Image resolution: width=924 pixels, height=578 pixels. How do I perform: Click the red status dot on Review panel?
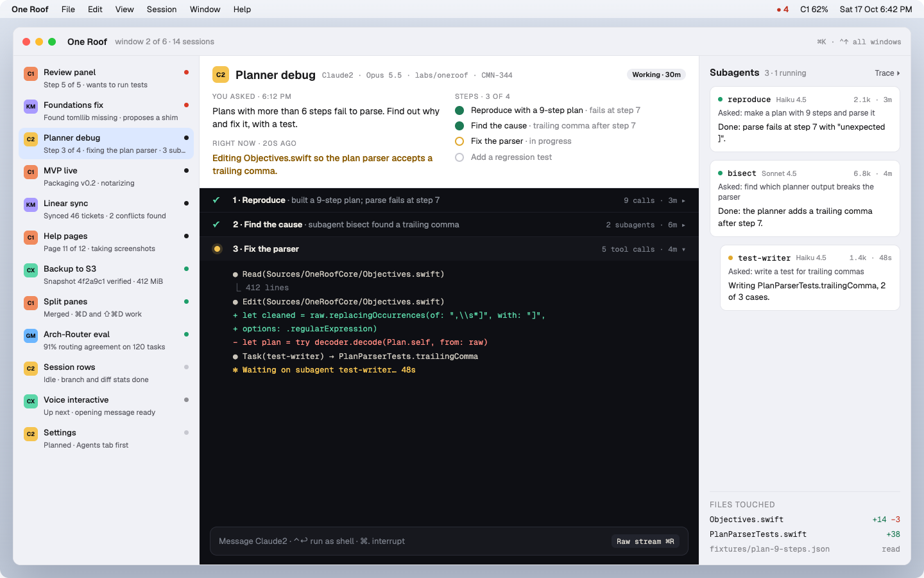tap(186, 72)
